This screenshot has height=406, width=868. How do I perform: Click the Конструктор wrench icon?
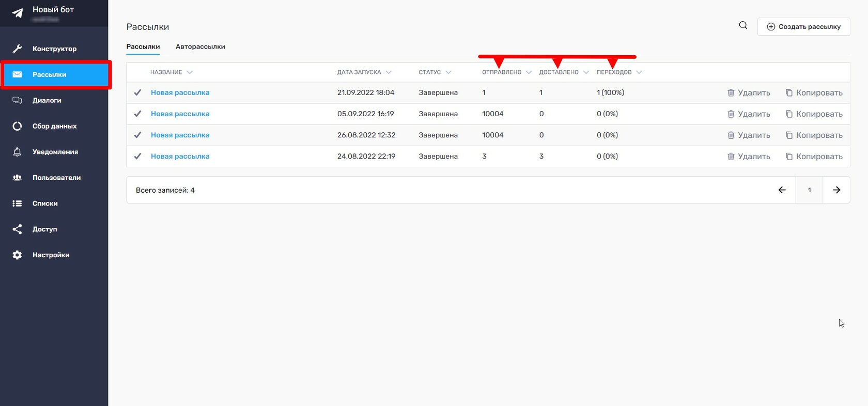(x=17, y=49)
